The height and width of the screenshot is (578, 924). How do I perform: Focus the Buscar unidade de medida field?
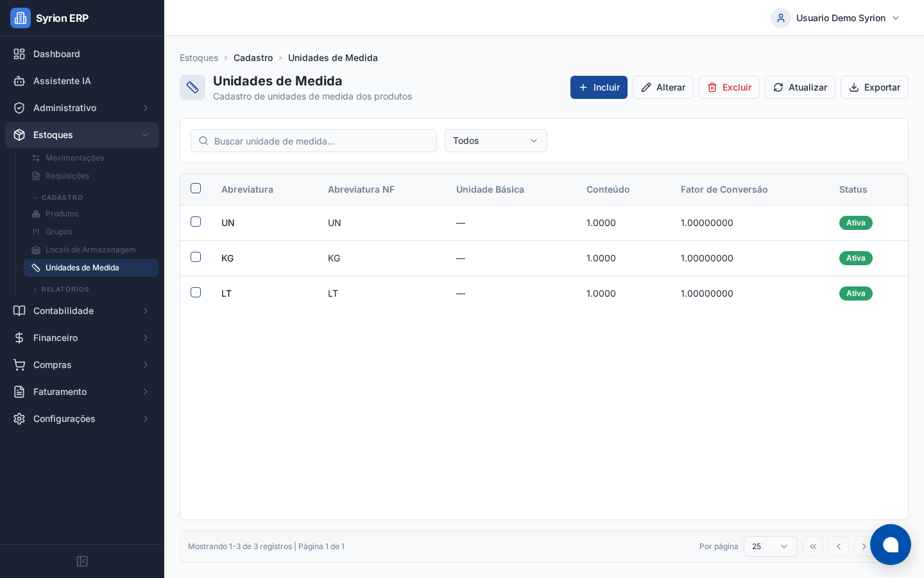pyautogui.click(x=314, y=141)
